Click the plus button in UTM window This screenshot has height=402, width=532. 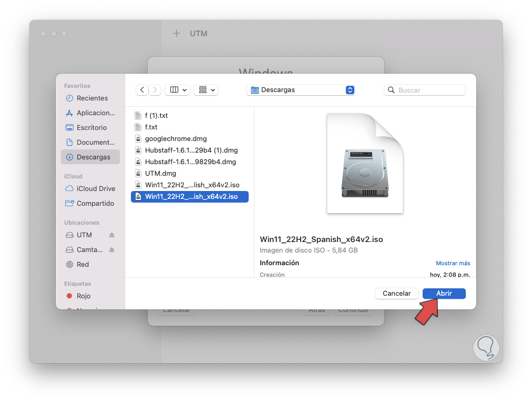tap(177, 33)
